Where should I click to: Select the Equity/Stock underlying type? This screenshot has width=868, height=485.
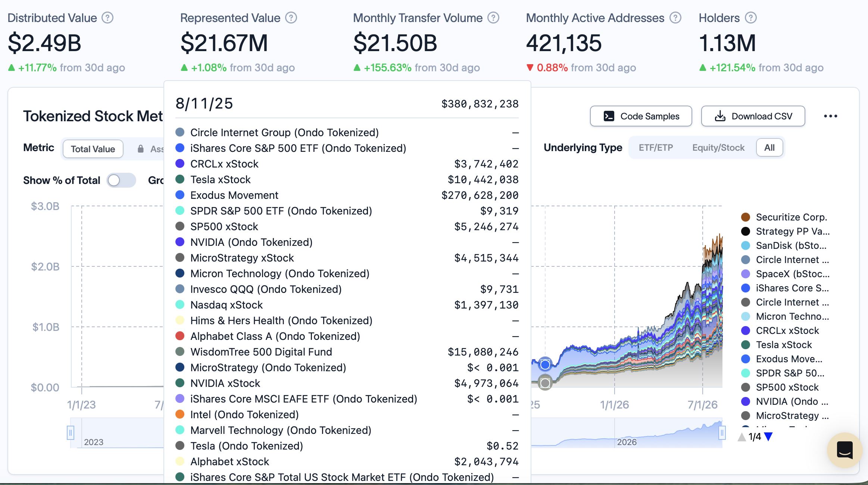pyautogui.click(x=718, y=148)
